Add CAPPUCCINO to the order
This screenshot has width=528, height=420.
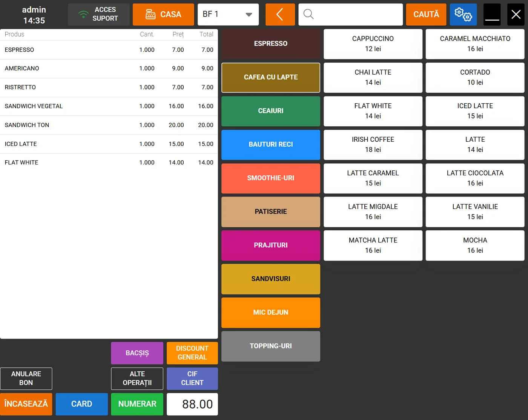373,44
